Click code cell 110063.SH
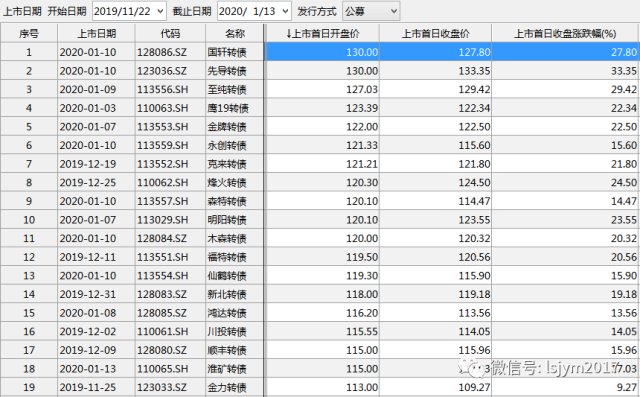 pyautogui.click(x=170, y=108)
